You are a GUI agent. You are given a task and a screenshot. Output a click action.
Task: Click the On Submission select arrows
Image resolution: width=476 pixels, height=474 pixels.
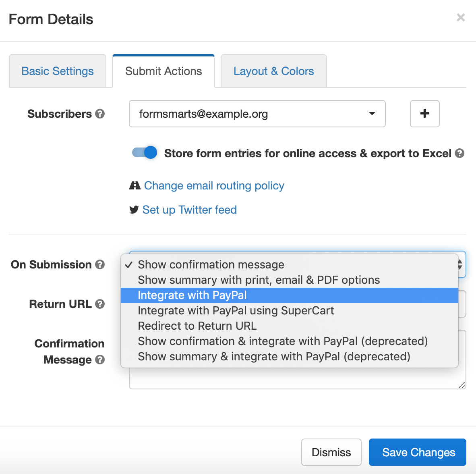[460, 264]
